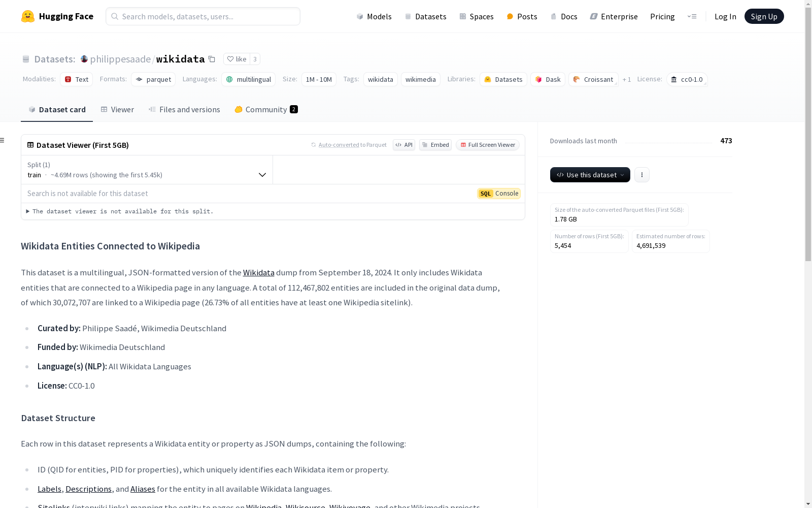The image size is (812, 508).
Task: Click the Croissant library tag
Action: (x=593, y=79)
